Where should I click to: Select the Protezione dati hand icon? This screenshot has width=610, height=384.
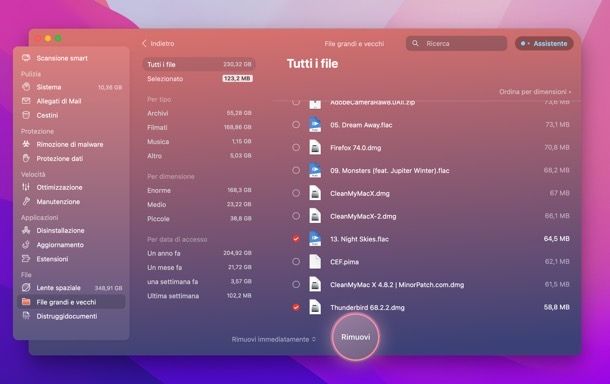(26, 158)
